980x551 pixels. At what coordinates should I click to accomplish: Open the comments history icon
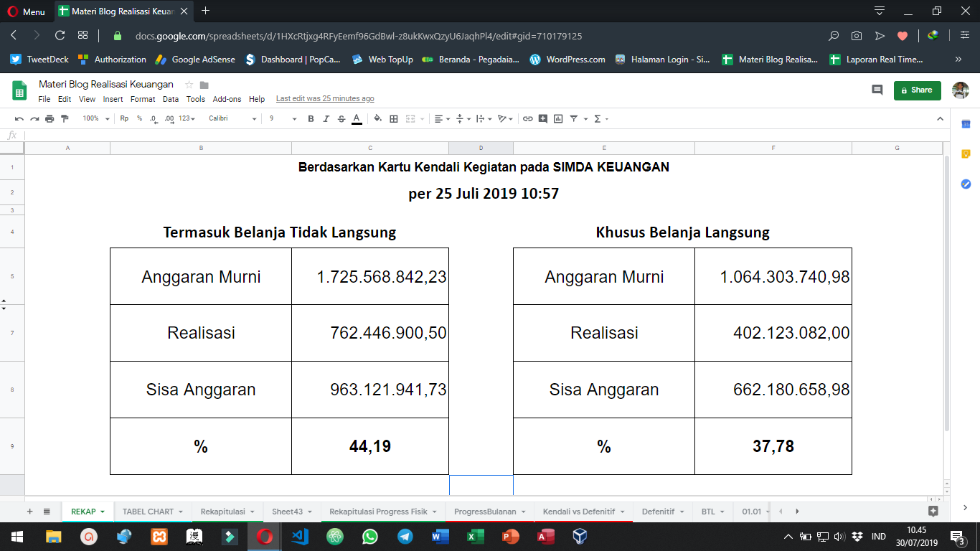[x=877, y=90]
